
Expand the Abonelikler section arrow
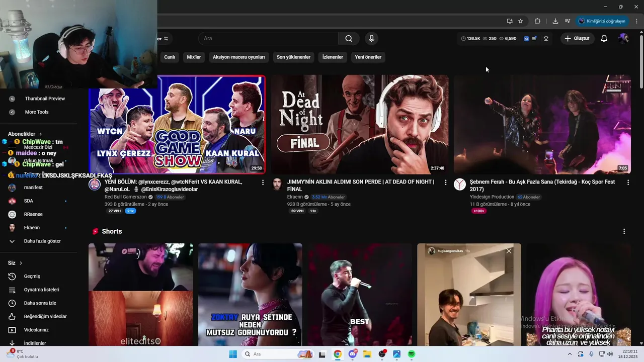click(41, 134)
